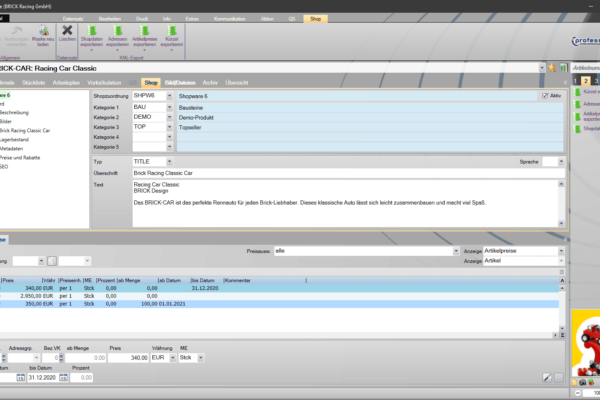Click the yellow favorite star icon

point(551,67)
